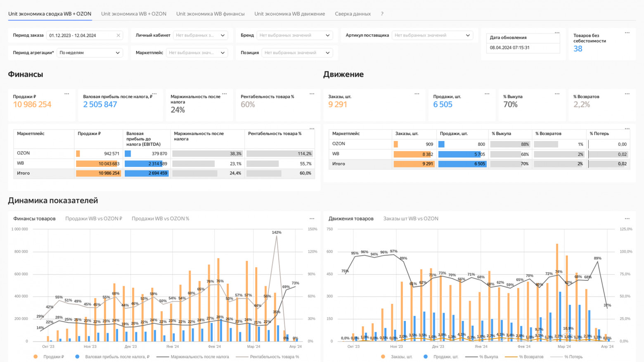644x362 pixels.
Task: Open options menu on Финансы marketplace table
Action: tap(312, 129)
